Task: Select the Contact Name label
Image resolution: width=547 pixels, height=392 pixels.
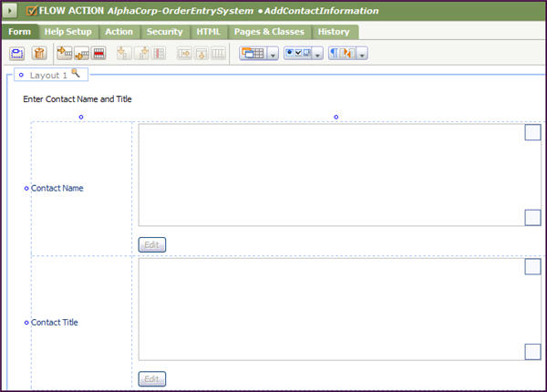Action: tap(57, 189)
